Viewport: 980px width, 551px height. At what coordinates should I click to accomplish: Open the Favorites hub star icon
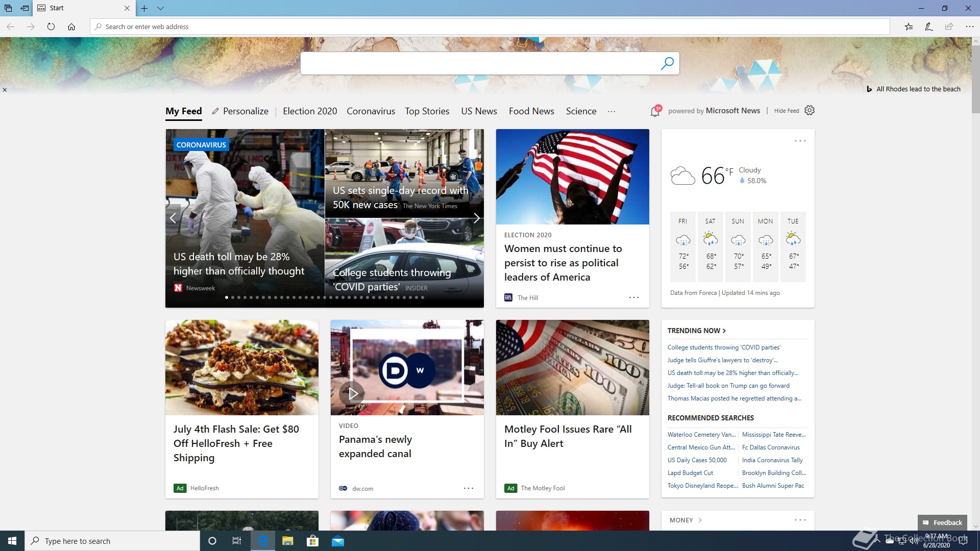tap(909, 27)
